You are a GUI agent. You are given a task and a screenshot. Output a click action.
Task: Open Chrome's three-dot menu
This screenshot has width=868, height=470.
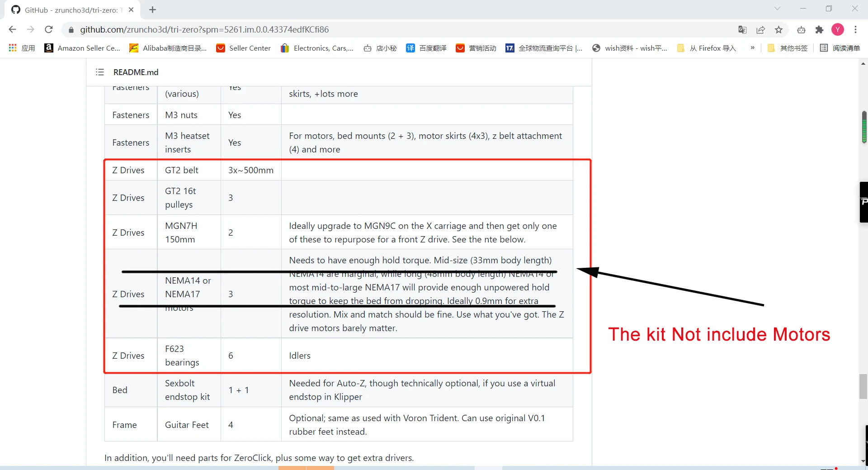855,30
